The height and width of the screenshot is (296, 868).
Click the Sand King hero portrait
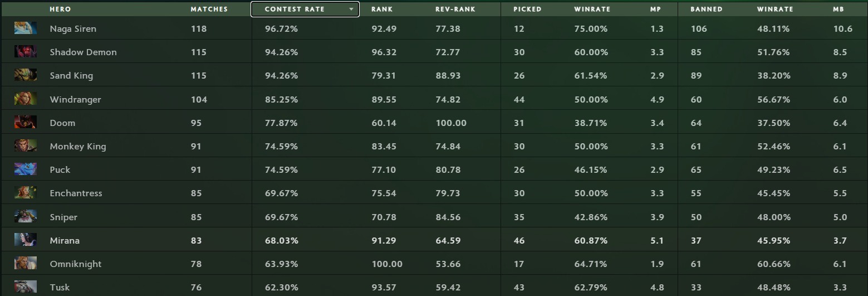26,75
